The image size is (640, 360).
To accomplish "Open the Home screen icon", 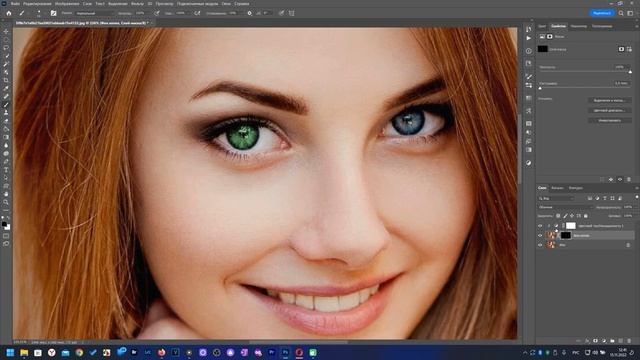I will [9, 13].
